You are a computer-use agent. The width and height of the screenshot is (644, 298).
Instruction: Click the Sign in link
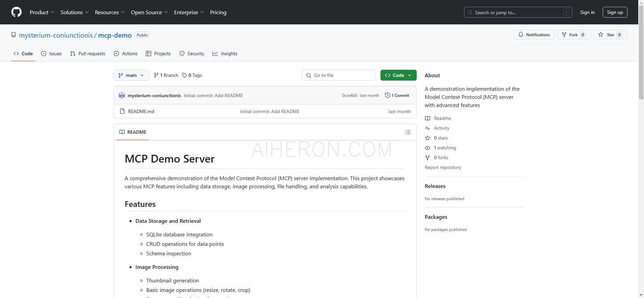587,12
